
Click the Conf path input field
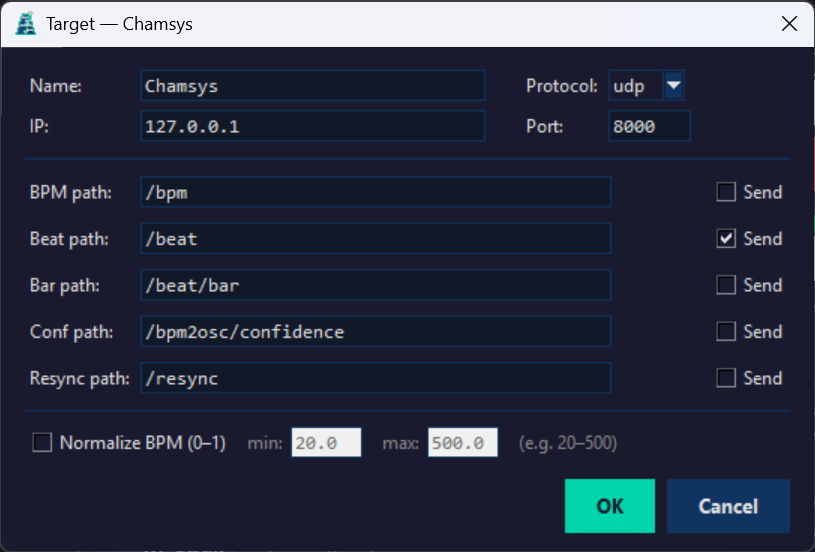coord(376,332)
